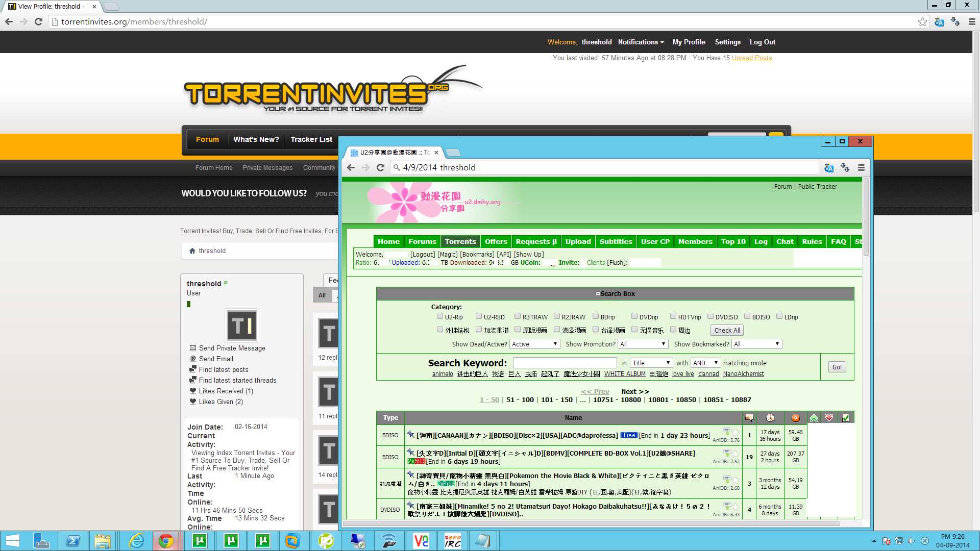Open the VNC viewer taskbar icon
Screen dimensions: 980x551
pyautogui.click(x=421, y=541)
